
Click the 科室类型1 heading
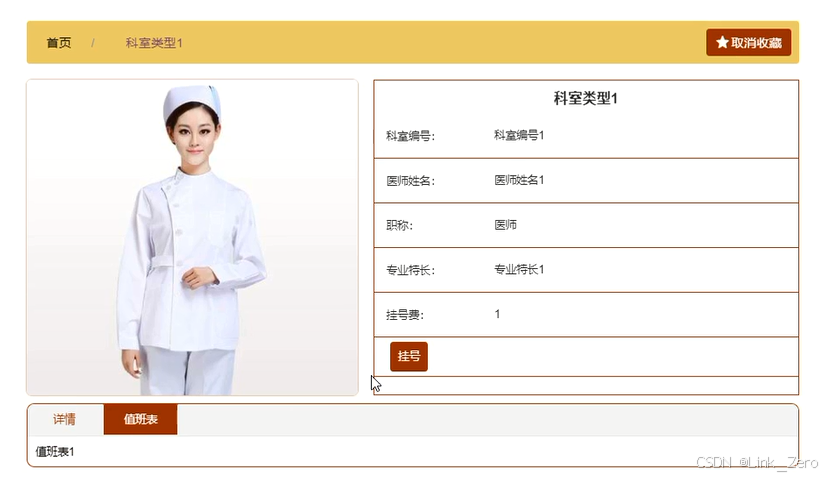pyautogui.click(x=586, y=98)
